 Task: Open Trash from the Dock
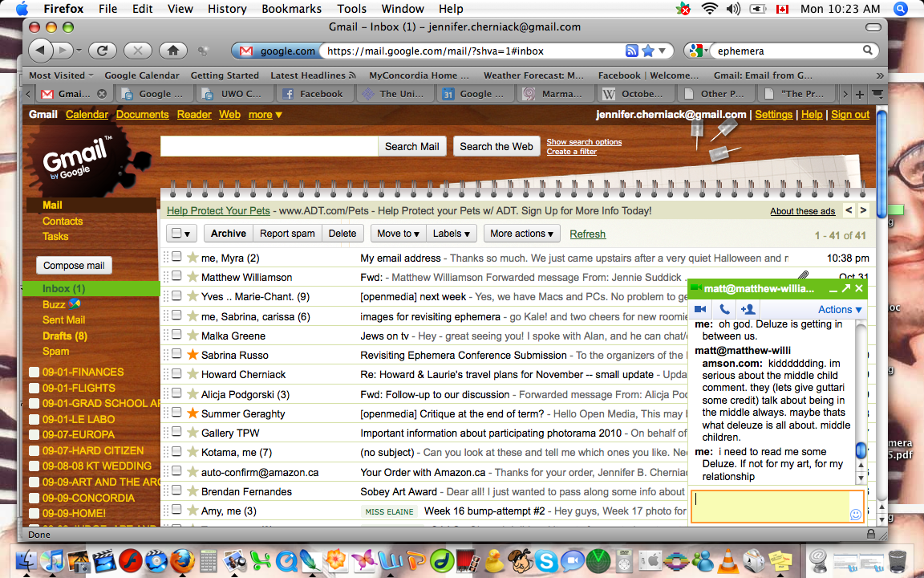click(898, 560)
